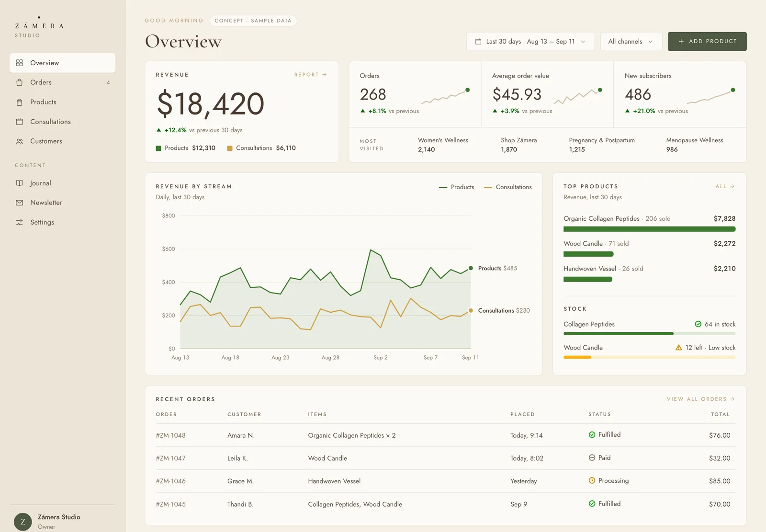
Task: Click the Paid status icon for order #ZM-1047
Action: pyautogui.click(x=592, y=458)
